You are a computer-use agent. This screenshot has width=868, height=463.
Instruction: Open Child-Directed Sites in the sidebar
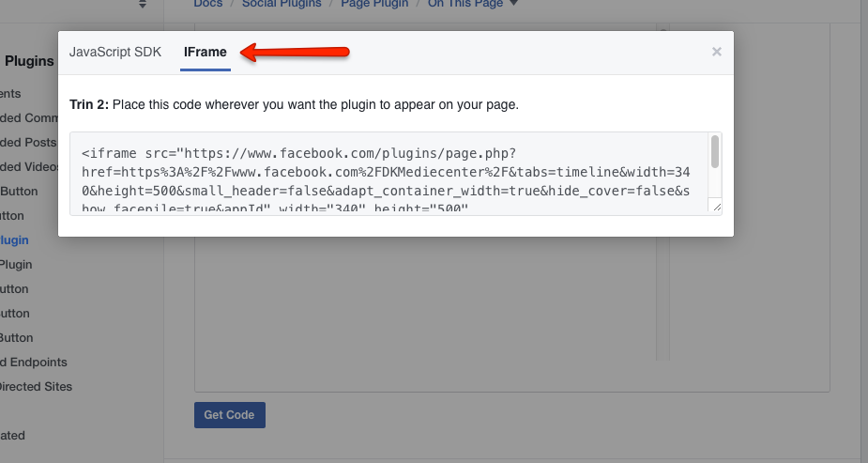tap(36, 387)
